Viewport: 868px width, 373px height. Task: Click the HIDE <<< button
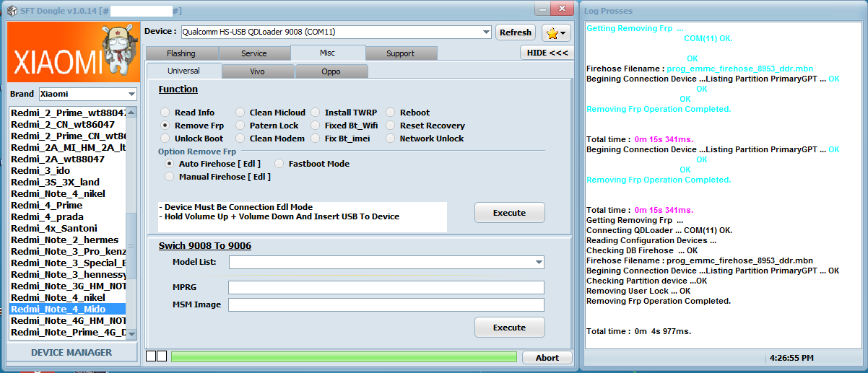547,53
